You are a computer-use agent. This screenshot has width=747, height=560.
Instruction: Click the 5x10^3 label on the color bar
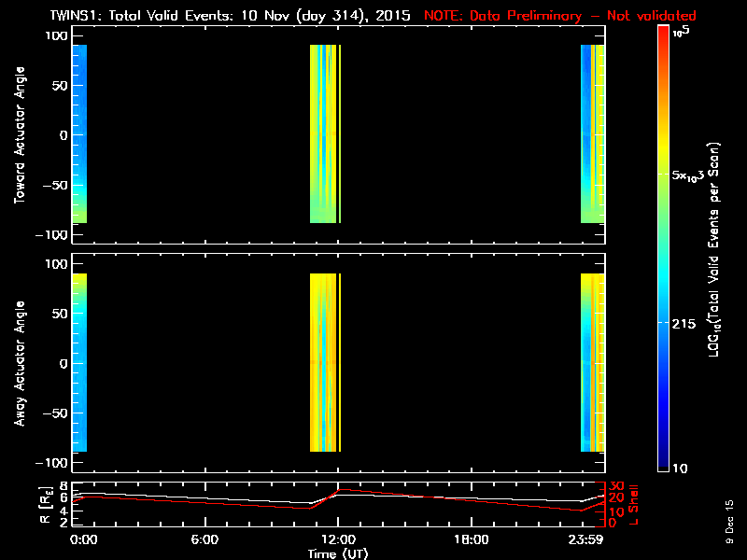coord(691,175)
